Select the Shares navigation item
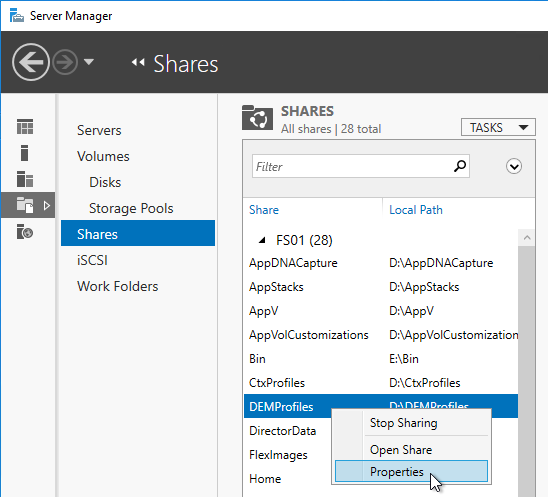Image resolution: width=548 pixels, height=497 pixels. [138, 233]
